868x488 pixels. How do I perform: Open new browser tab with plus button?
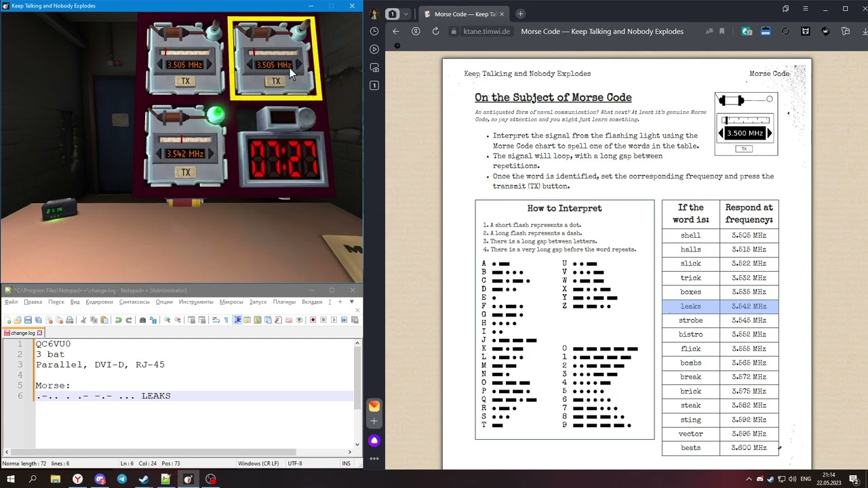[520, 14]
